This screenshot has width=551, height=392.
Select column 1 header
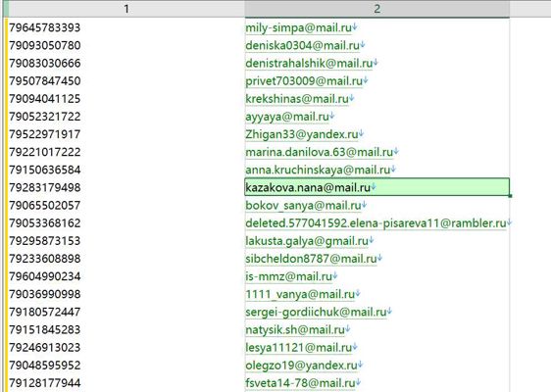(126, 9)
